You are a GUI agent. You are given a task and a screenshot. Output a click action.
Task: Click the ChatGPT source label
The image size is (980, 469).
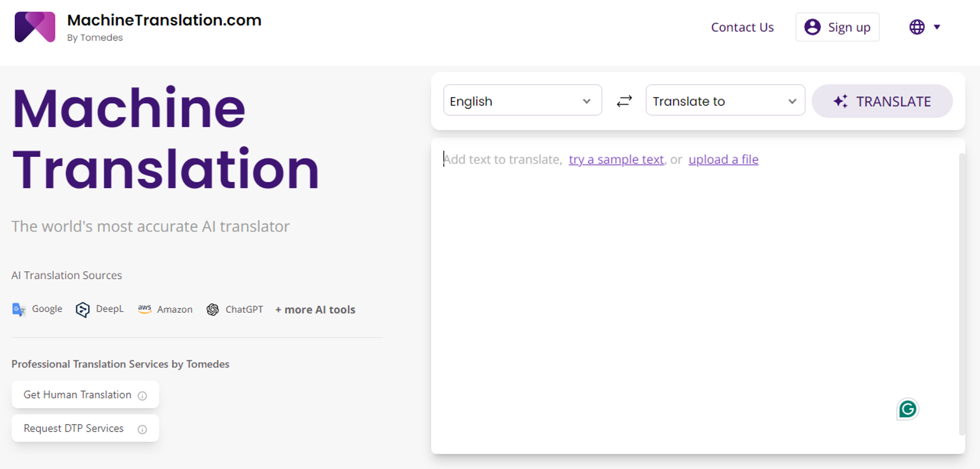click(244, 310)
